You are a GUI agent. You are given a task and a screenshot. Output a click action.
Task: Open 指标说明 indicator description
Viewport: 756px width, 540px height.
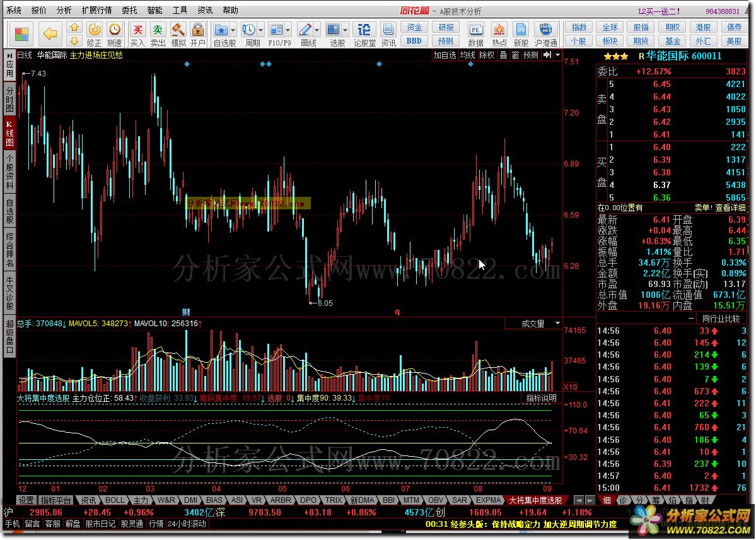pyautogui.click(x=542, y=398)
